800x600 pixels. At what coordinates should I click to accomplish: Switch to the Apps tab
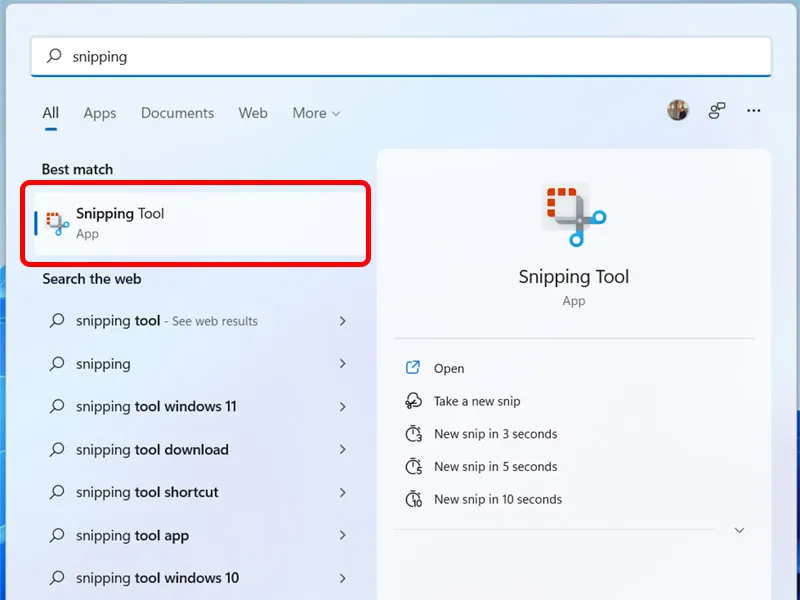[99, 113]
